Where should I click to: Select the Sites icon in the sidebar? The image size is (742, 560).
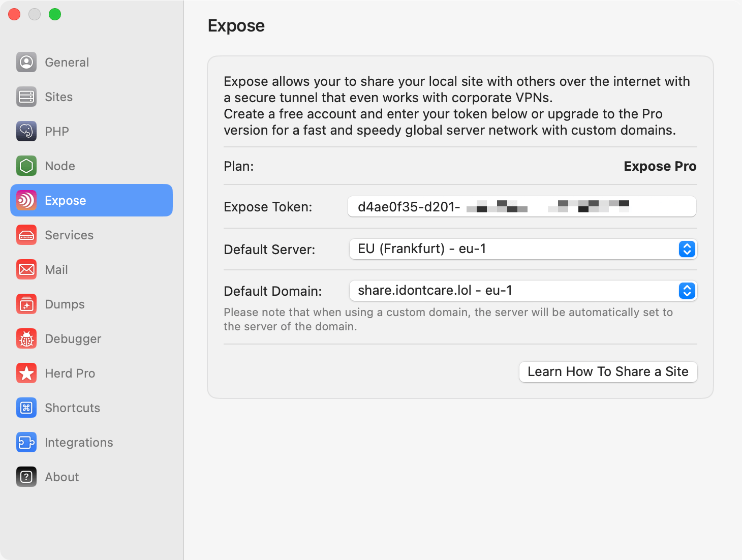click(26, 97)
